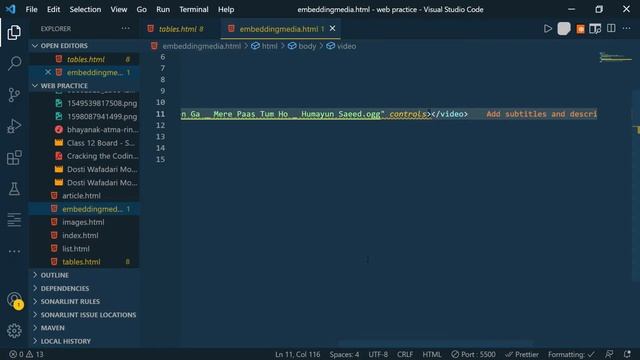Screen dimensions: 640x360
Task: Click the body breadcrumb segment
Action: pyautogui.click(x=302, y=46)
